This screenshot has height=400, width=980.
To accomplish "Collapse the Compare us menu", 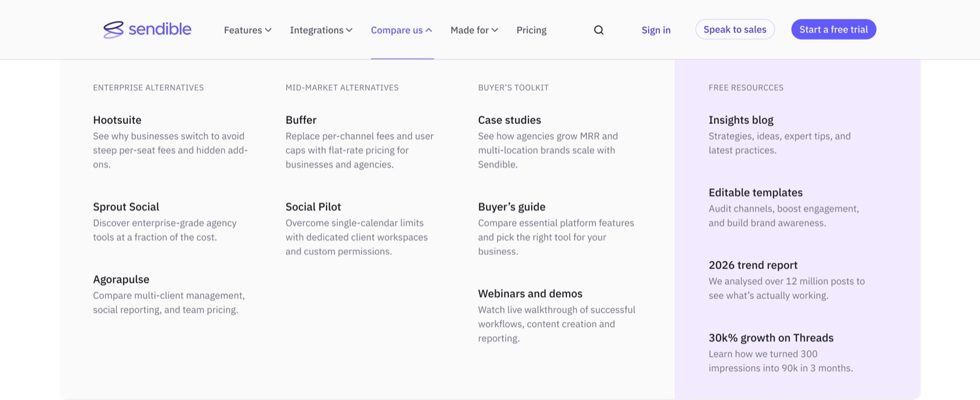I will 402,30.
